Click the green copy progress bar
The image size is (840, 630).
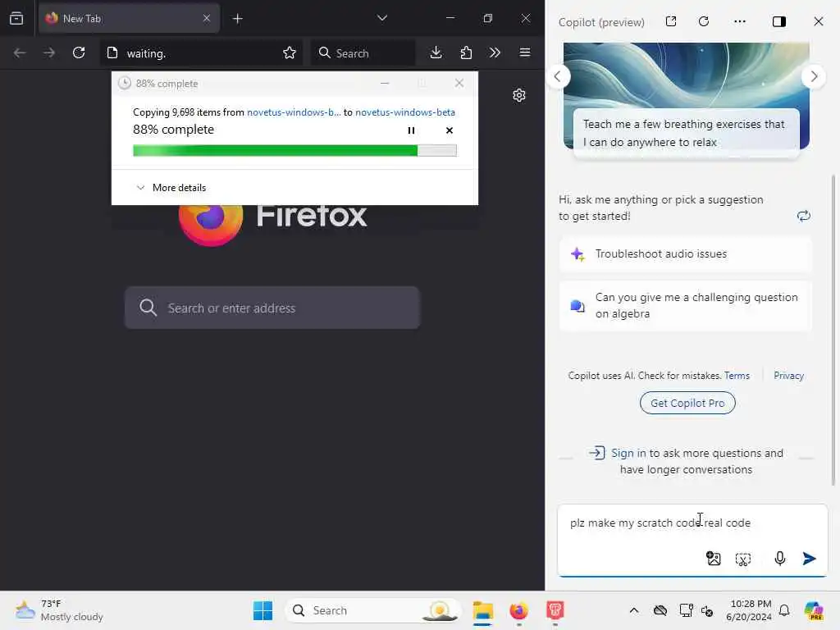[x=294, y=151]
